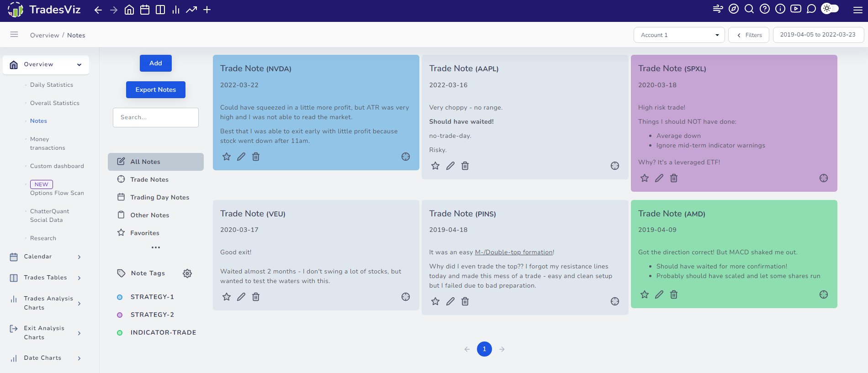Open the wind-style icon in top right

click(x=718, y=9)
